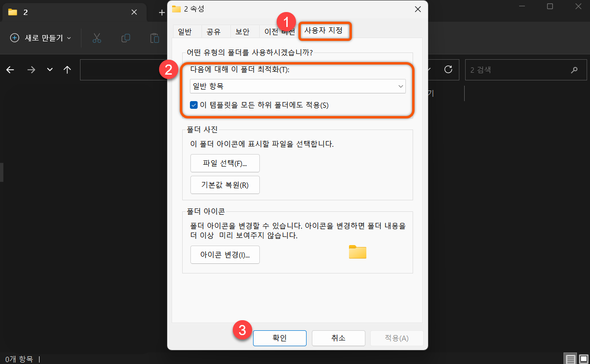Click the search magnifier icon
This screenshot has height=364, width=590.
574,69
